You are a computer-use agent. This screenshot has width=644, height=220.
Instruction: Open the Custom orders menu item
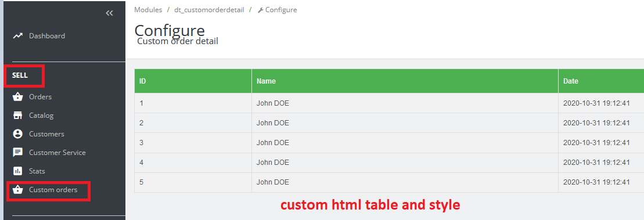tap(53, 190)
